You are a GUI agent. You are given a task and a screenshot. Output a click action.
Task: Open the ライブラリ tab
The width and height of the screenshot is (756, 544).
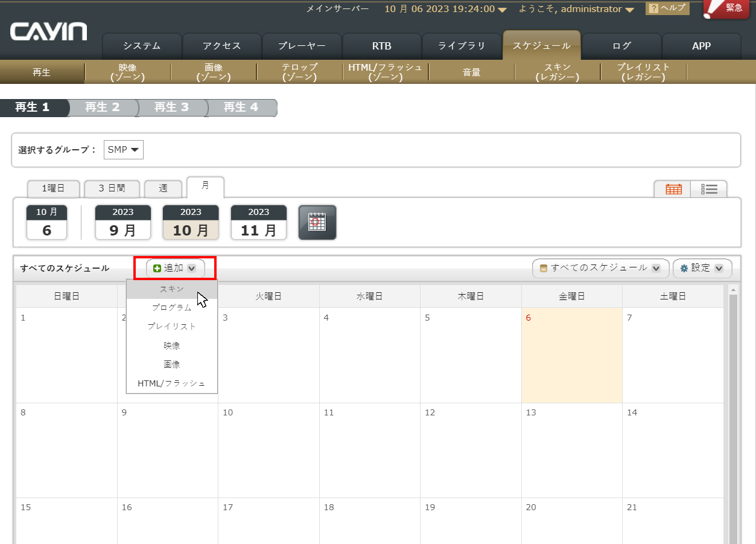(x=462, y=46)
